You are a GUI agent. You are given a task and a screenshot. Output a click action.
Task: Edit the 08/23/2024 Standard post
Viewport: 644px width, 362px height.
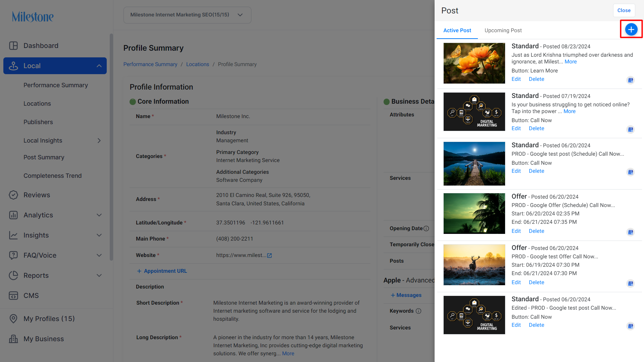[516, 79]
